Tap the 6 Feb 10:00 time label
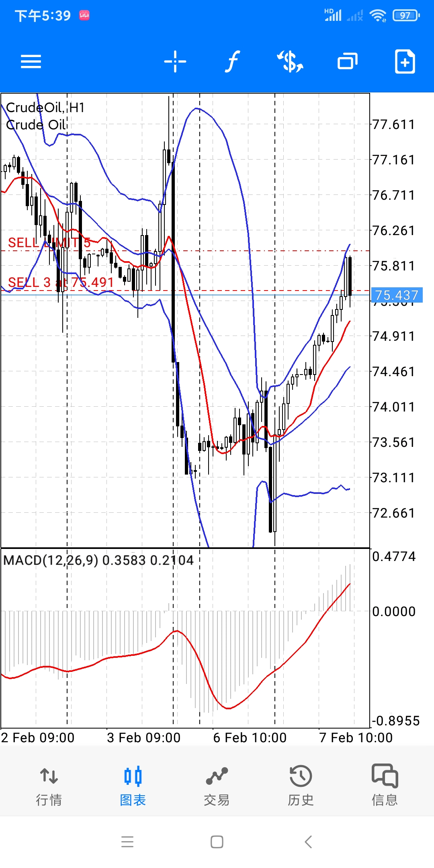Screen dimensions: 434x868 [x=250, y=738]
